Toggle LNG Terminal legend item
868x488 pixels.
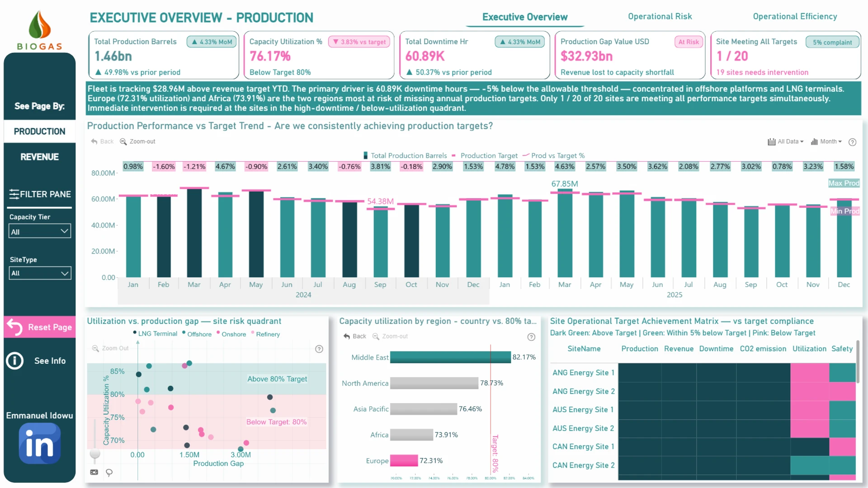(x=155, y=334)
